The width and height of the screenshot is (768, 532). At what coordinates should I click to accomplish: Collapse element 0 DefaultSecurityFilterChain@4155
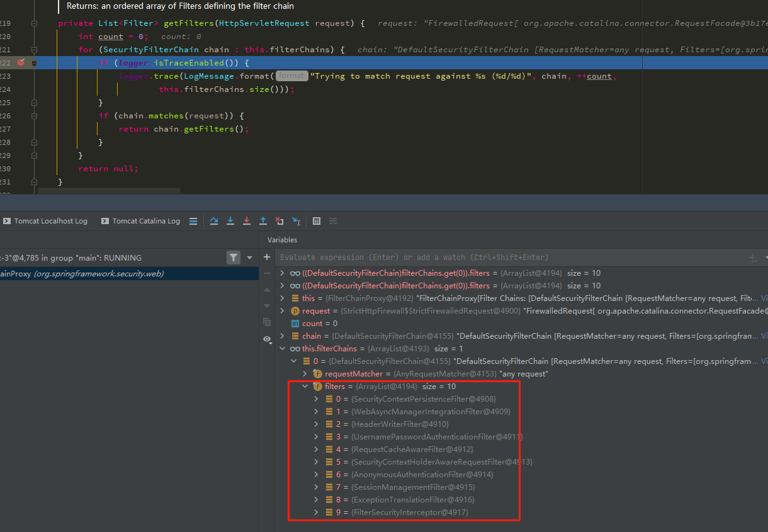click(294, 361)
